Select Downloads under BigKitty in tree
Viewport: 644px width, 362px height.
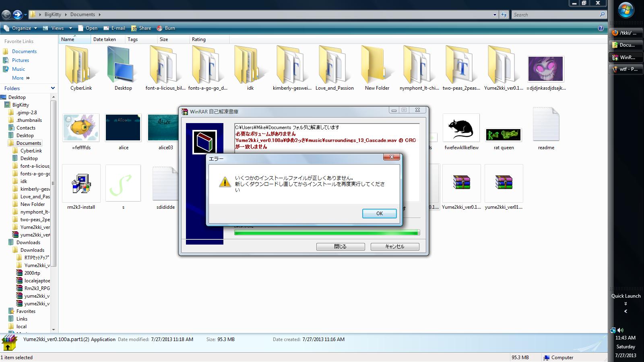coord(28,243)
